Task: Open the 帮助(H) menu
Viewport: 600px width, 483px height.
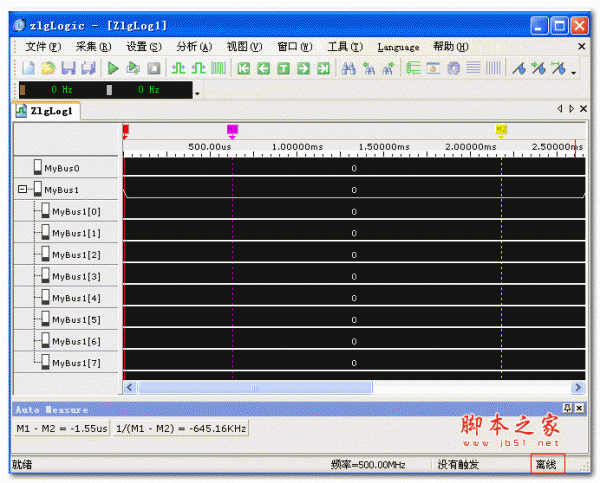Action: (x=451, y=47)
